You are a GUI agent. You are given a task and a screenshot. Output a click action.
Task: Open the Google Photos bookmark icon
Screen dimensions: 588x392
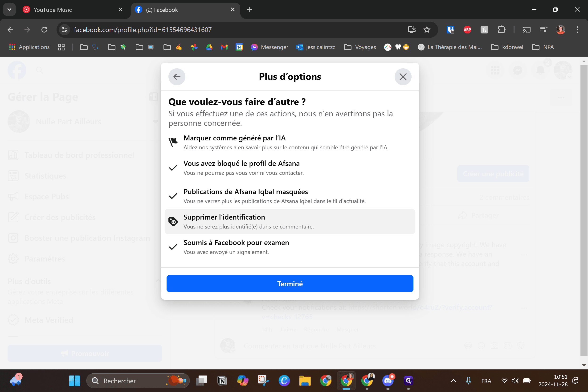[194, 47]
